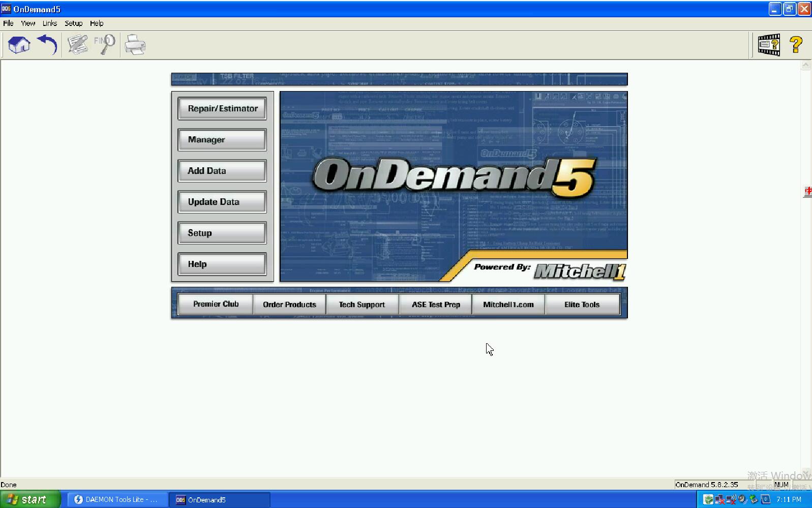This screenshot has width=812, height=508.
Task: Open the Repair/Estimator module
Action: [222, 108]
